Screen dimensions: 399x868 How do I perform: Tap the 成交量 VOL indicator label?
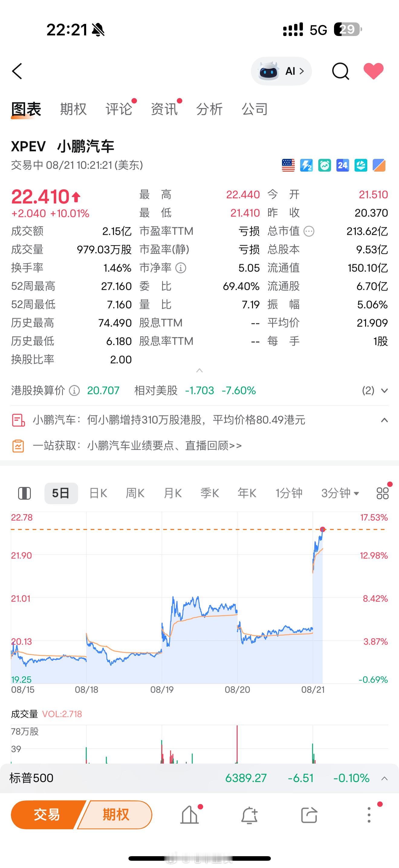(x=47, y=714)
